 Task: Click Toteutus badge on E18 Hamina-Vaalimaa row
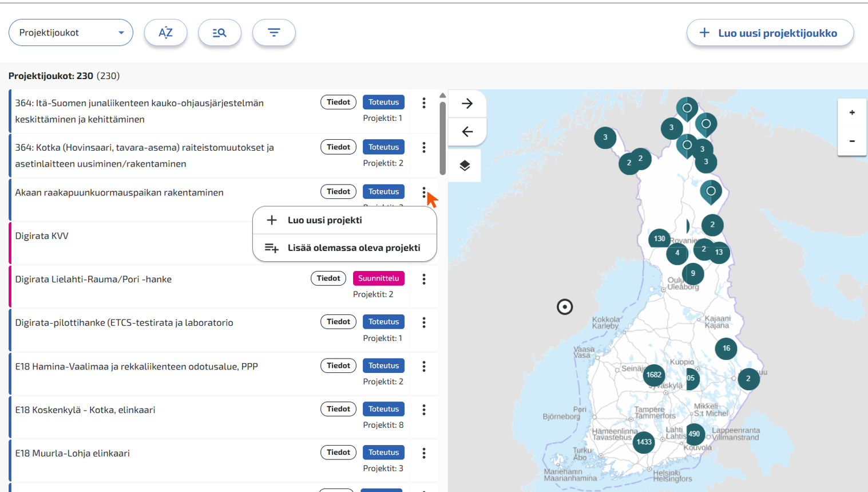(383, 365)
